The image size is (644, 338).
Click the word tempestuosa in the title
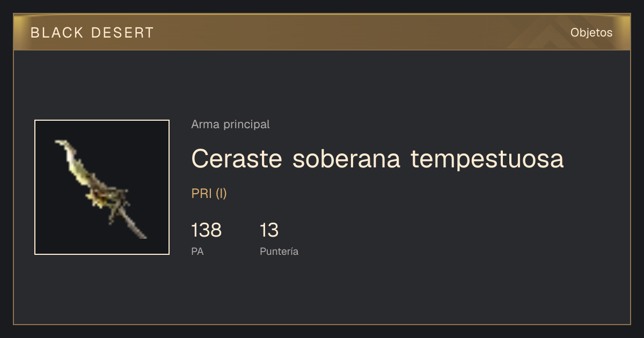[487, 159]
